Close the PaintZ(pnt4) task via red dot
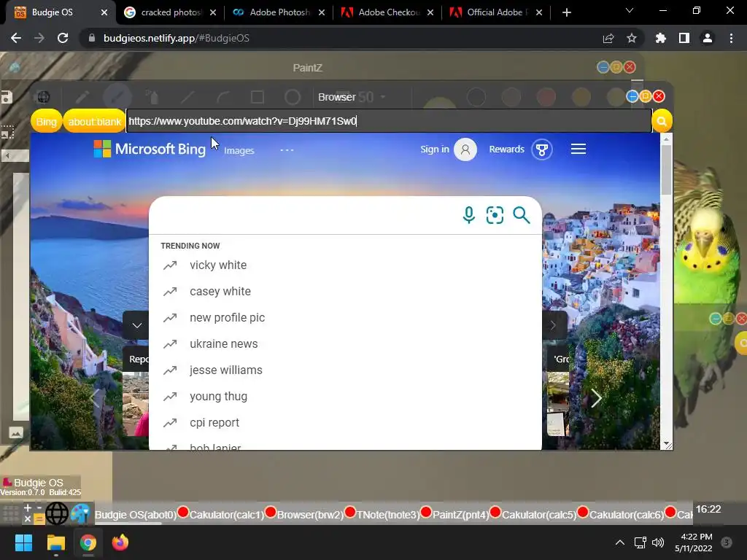Viewport: 747px width, 560px height. click(x=495, y=513)
